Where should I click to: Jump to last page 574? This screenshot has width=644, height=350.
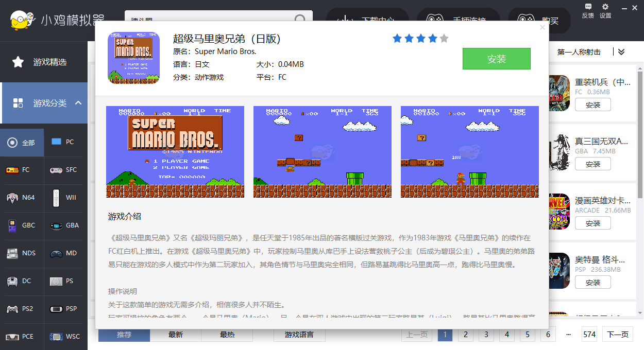coord(589,335)
